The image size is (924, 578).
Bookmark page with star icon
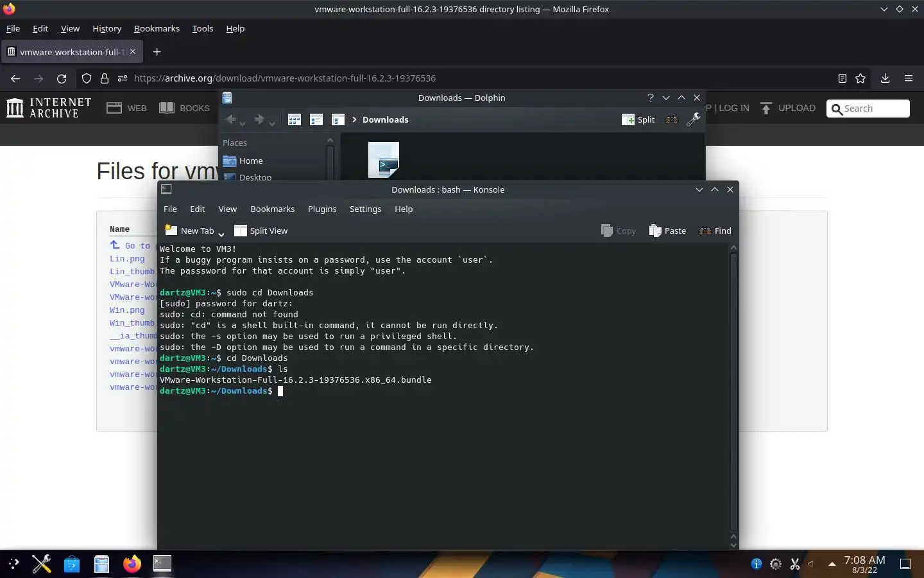tap(860, 78)
